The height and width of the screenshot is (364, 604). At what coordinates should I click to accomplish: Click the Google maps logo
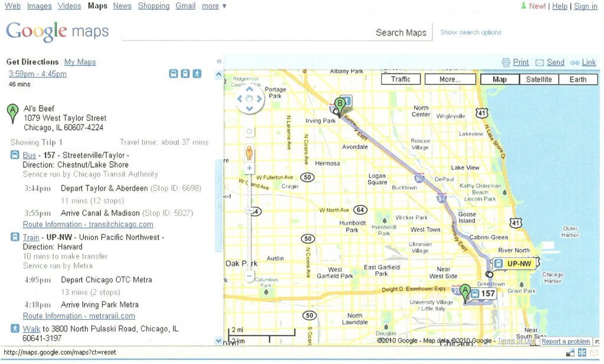coord(57,31)
